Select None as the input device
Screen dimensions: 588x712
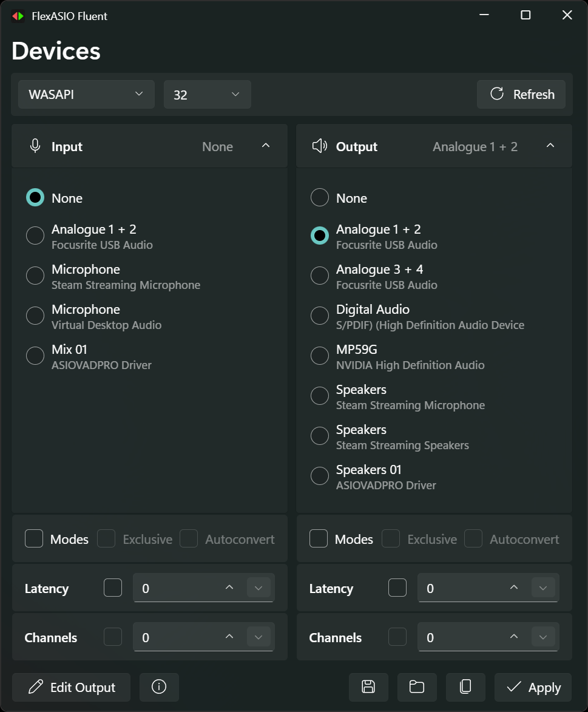pos(35,197)
